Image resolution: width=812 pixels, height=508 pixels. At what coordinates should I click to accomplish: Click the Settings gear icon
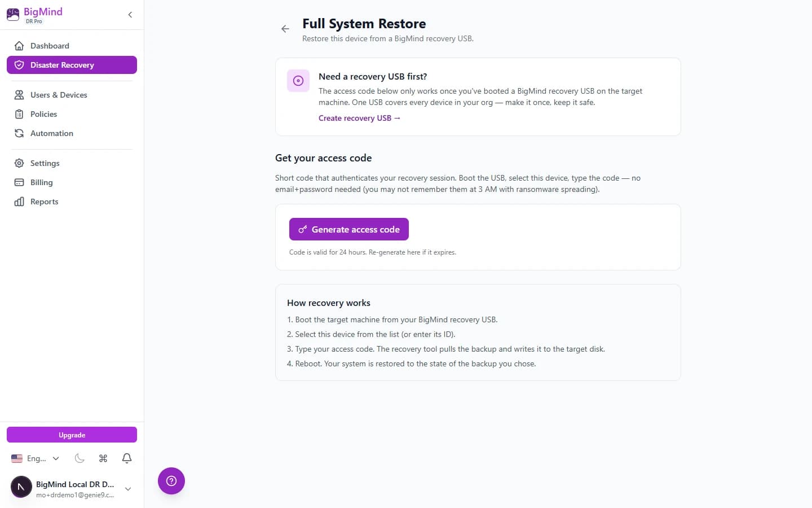click(x=19, y=163)
